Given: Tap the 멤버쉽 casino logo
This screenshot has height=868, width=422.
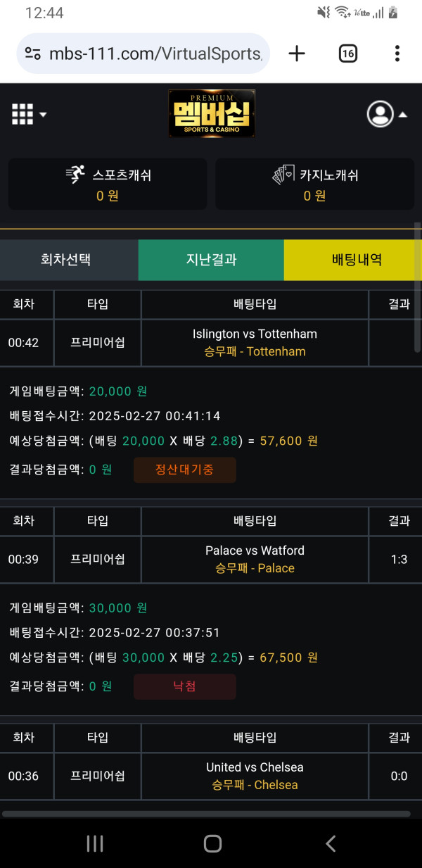Looking at the screenshot, I should click(211, 113).
